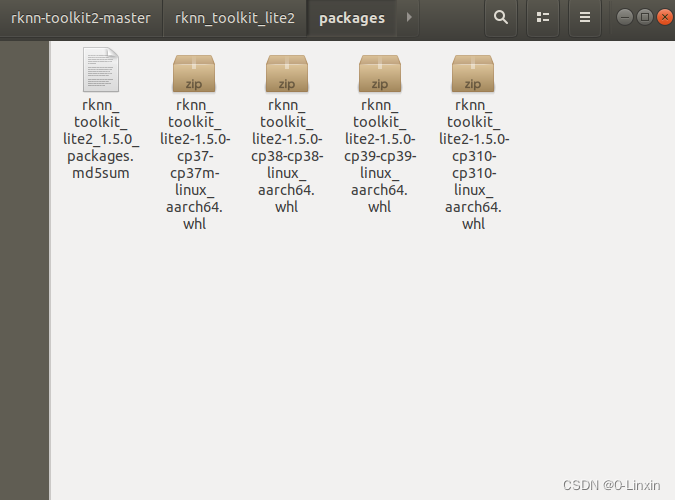Select the cp38-cp38 whl zip icon
The image size is (675, 500).
coord(287,73)
